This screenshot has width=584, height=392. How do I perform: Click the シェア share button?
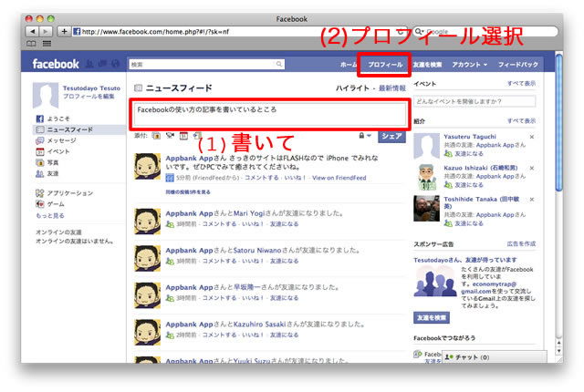(391, 136)
